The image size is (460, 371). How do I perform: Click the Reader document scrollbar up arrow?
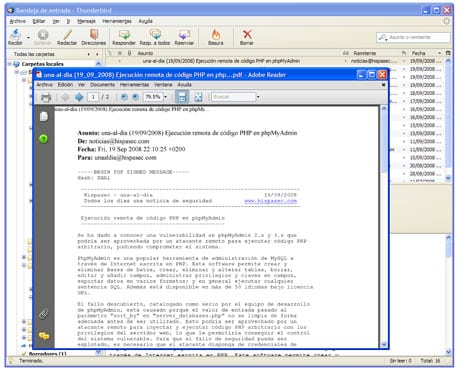(x=384, y=109)
